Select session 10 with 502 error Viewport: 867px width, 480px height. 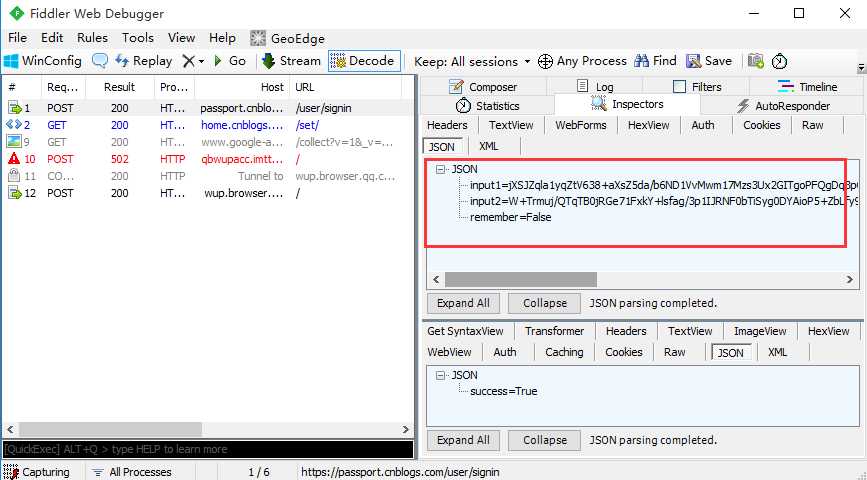(208, 159)
